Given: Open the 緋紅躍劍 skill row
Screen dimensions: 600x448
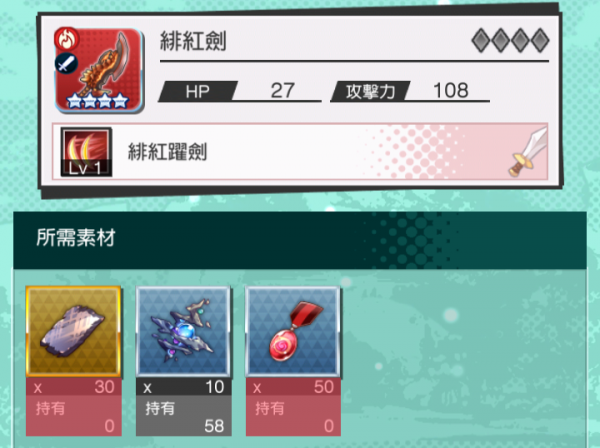Looking at the screenshot, I should tap(300, 152).
